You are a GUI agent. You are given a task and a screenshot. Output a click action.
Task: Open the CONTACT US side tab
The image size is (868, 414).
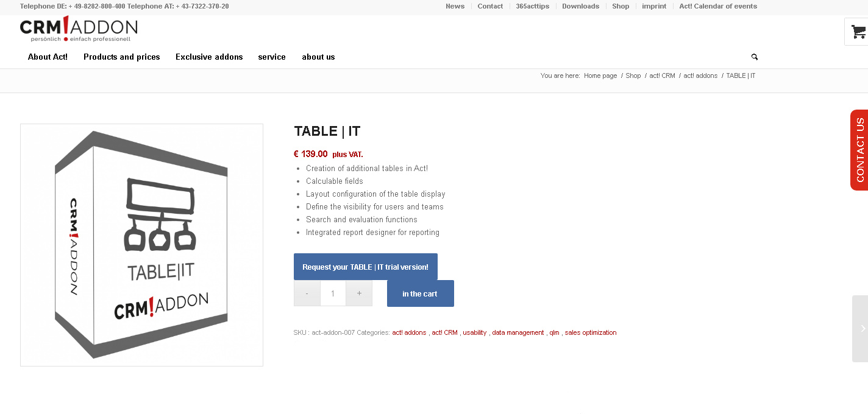[x=859, y=150]
